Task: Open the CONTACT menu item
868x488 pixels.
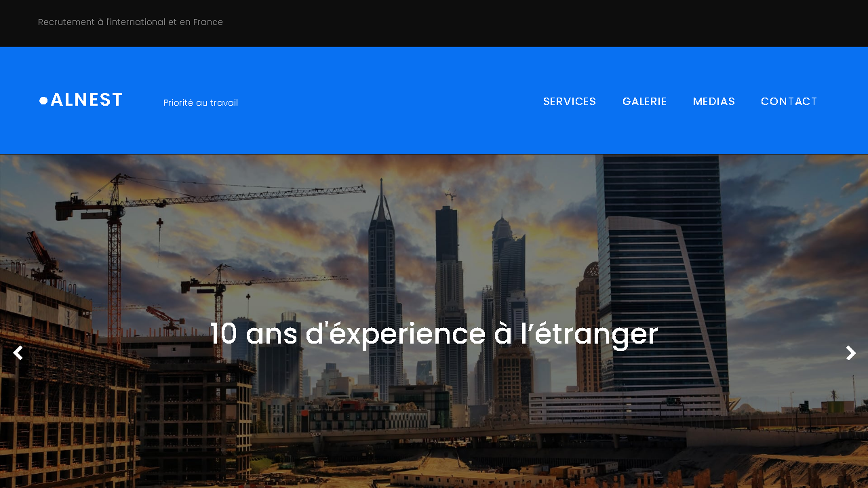Action: coord(789,102)
